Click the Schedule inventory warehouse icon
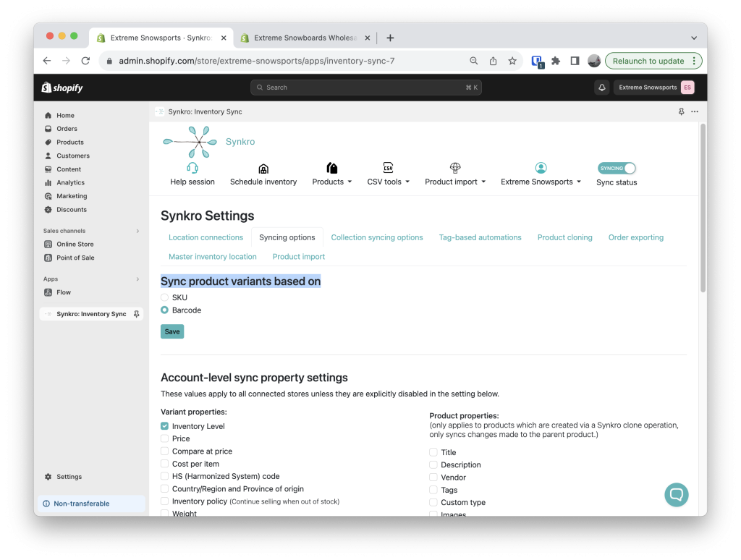 click(263, 169)
